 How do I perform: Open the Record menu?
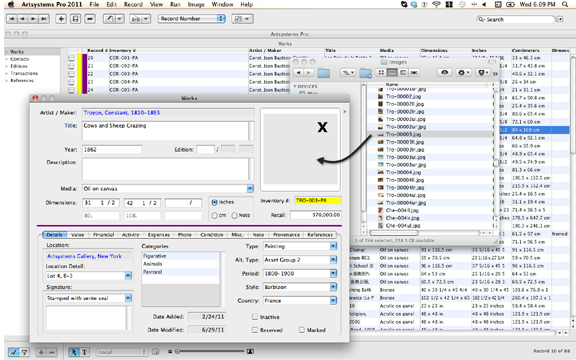[x=133, y=4]
